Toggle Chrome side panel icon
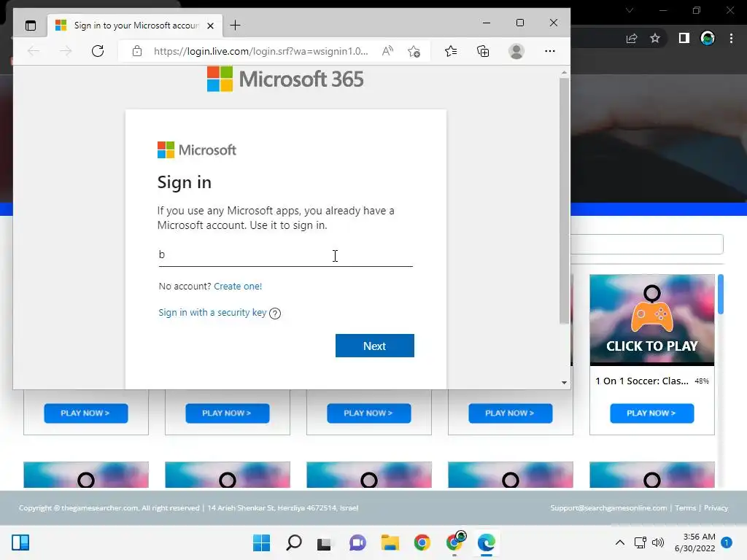The image size is (747, 560). pos(684,38)
